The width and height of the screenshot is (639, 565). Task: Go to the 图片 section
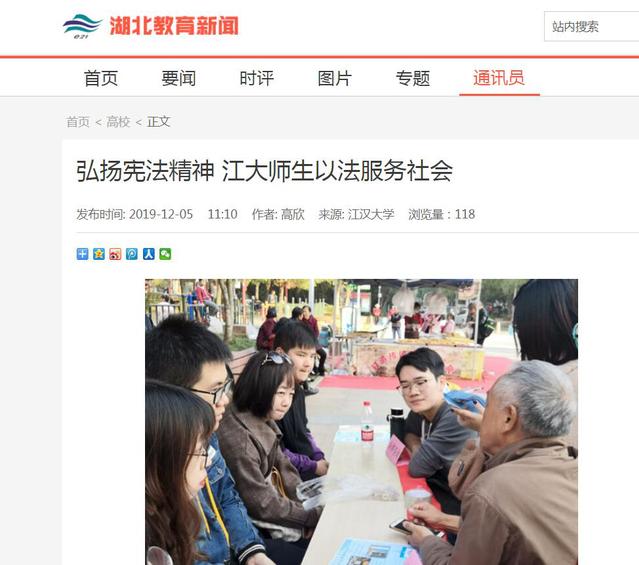(x=335, y=78)
